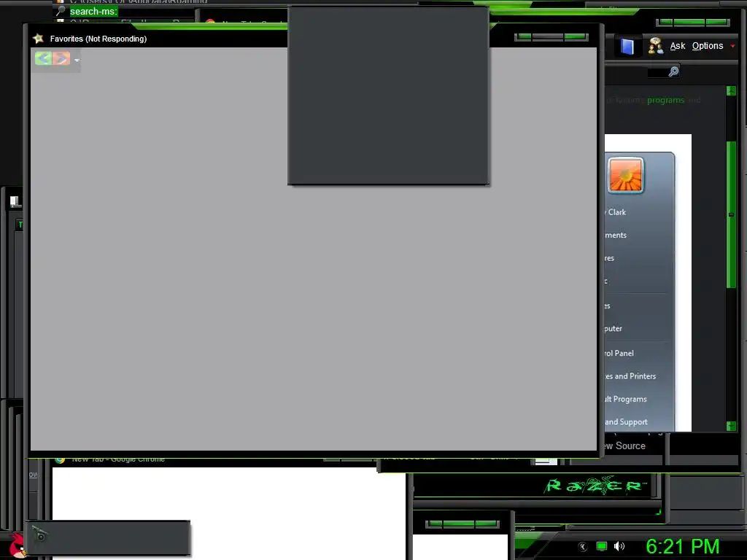The height and width of the screenshot is (560, 747).
Task: Click the 6:21 PM taskbar clock
Action: point(682,547)
